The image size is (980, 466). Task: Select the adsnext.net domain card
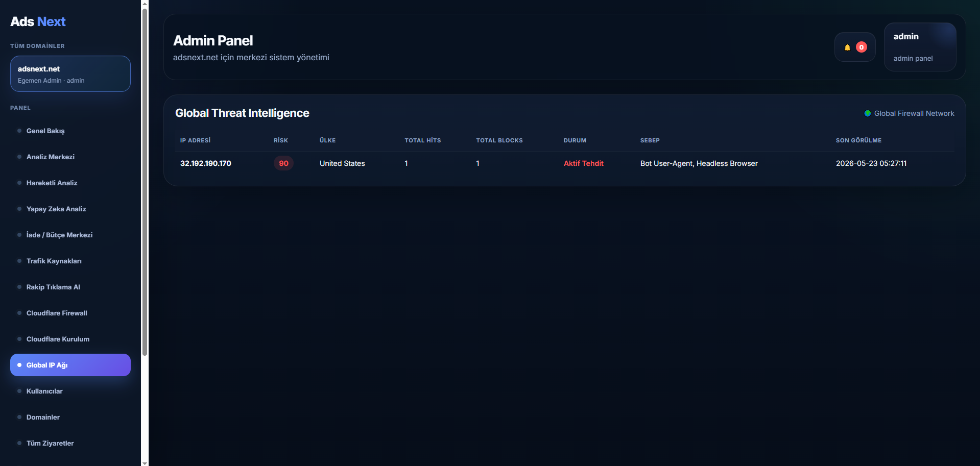tap(70, 74)
